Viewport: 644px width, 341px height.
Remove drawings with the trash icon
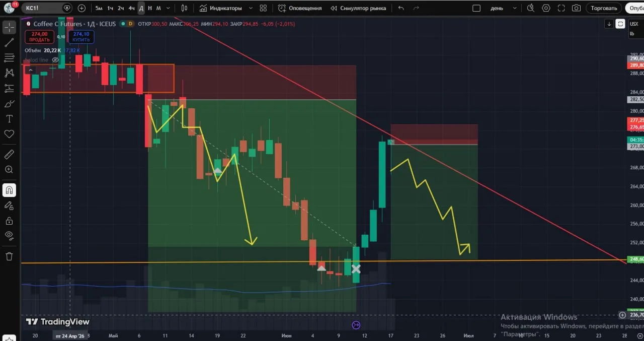9,256
